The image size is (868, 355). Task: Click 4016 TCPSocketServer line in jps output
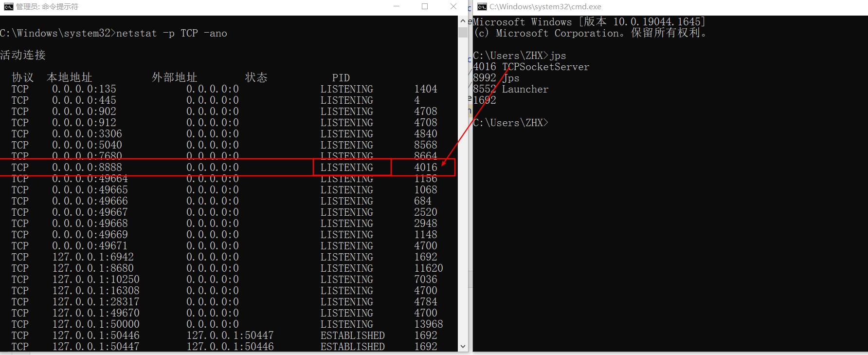[531, 67]
